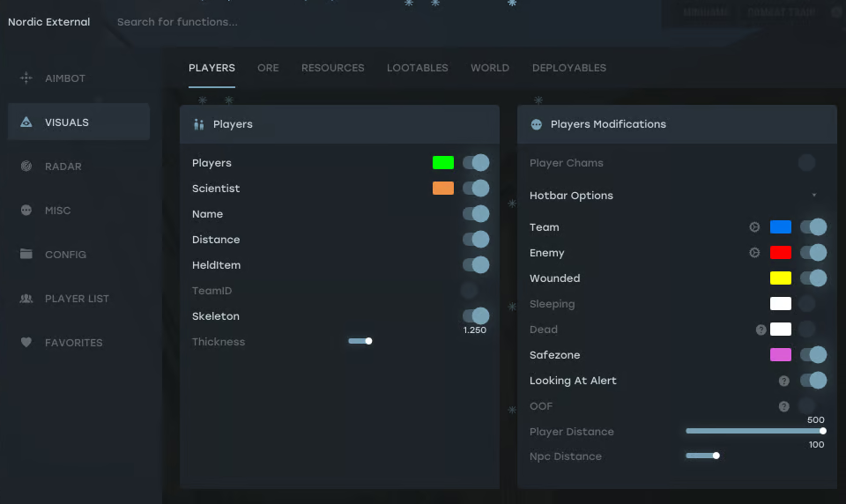This screenshot has width=846, height=504.
Task: Go to Favorites section
Action: [78, 343]
